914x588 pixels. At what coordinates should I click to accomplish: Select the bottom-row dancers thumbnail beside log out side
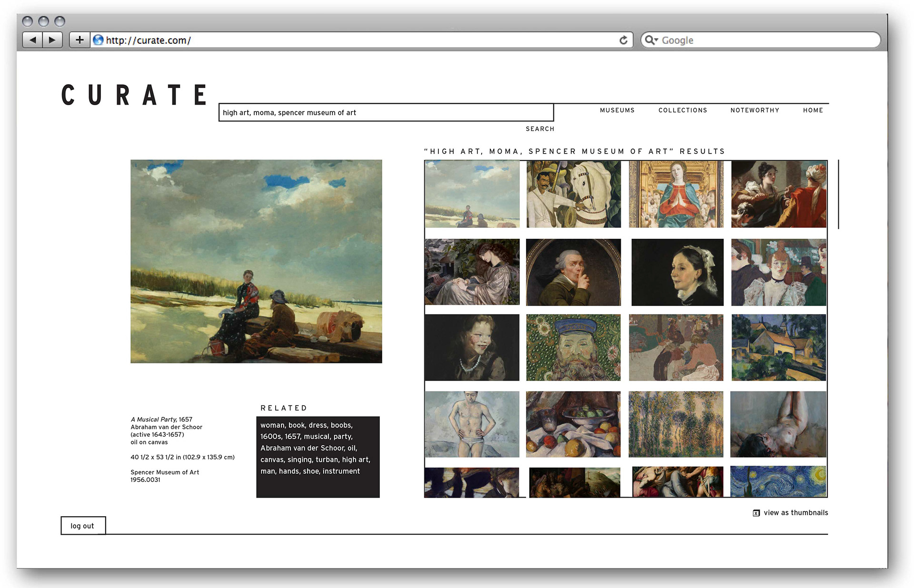[472, 482]
